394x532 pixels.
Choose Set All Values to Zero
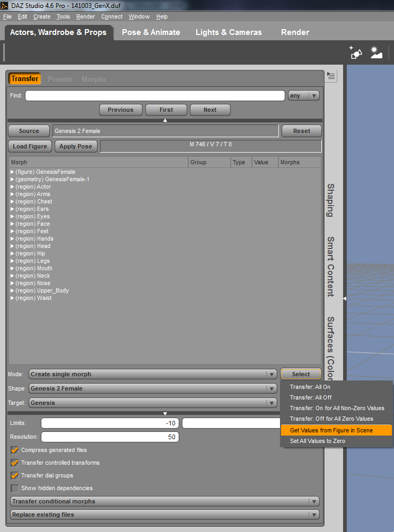[337, 441]
